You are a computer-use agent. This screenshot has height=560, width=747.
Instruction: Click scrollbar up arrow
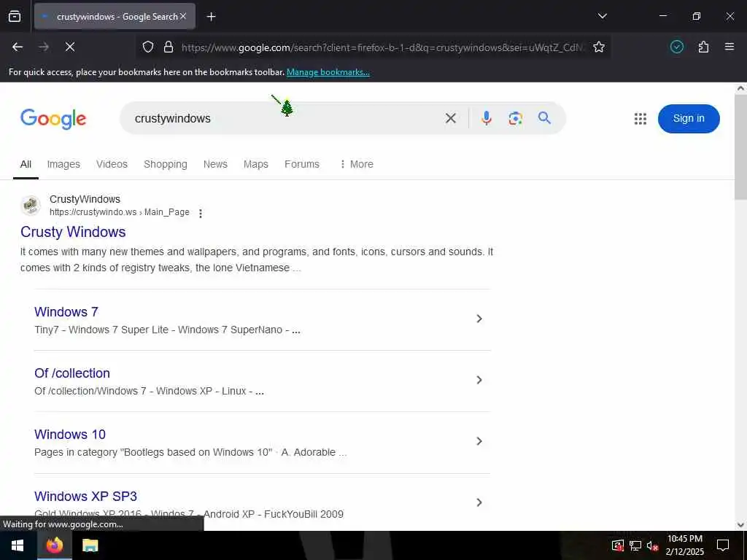click(740, 88)
